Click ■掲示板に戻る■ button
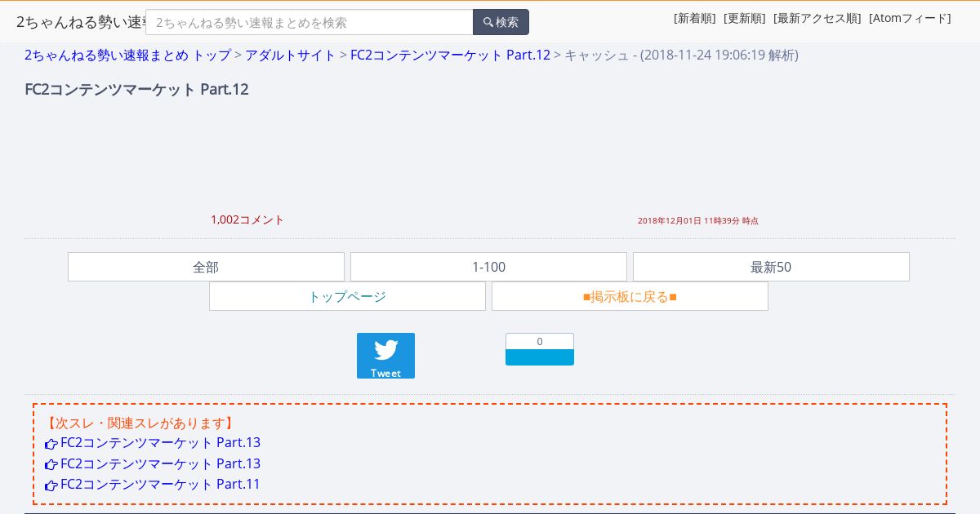Screen dimensions: 980x514 tap(630, 296)
